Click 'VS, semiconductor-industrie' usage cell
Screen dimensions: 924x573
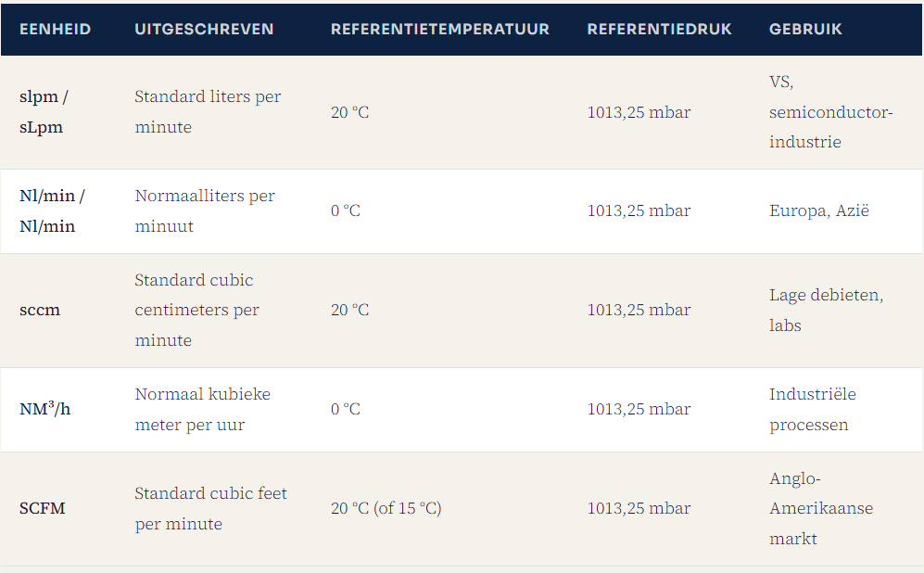click(x=830, y=112)
